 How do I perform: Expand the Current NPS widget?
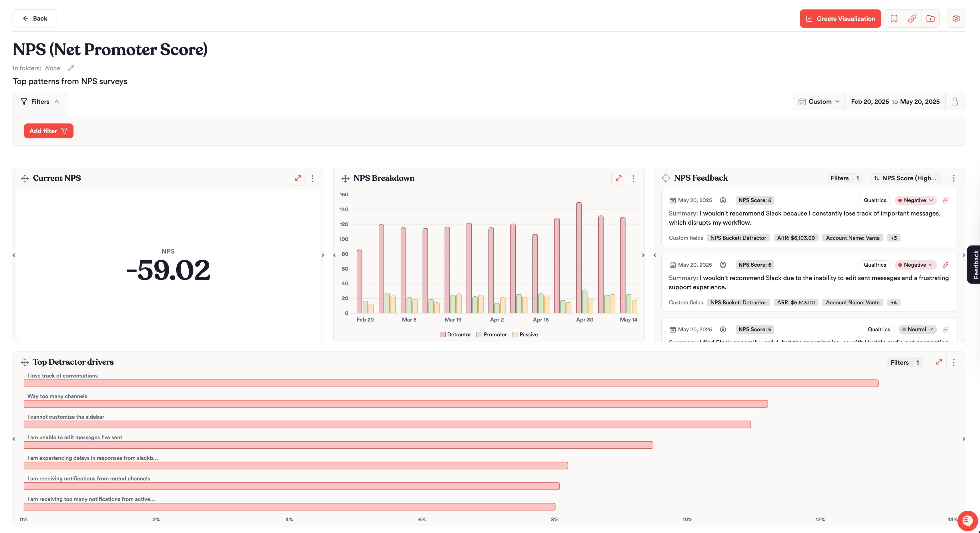(x=298, y=178)
